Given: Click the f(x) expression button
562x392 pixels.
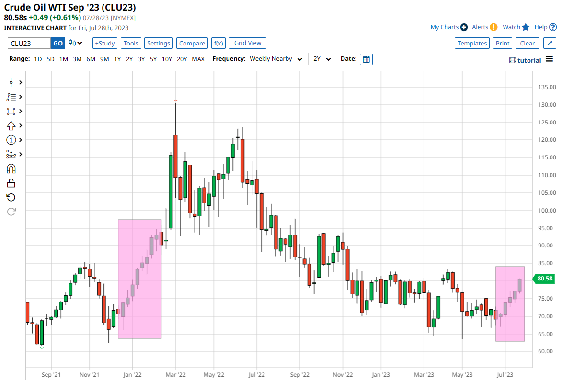Looking at the screenshot, I should 218,43.
